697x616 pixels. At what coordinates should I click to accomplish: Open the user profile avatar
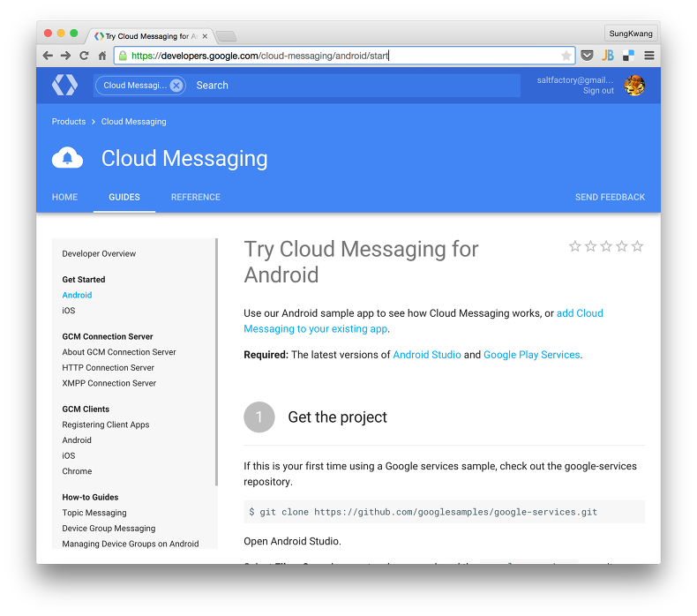(634, 86)
